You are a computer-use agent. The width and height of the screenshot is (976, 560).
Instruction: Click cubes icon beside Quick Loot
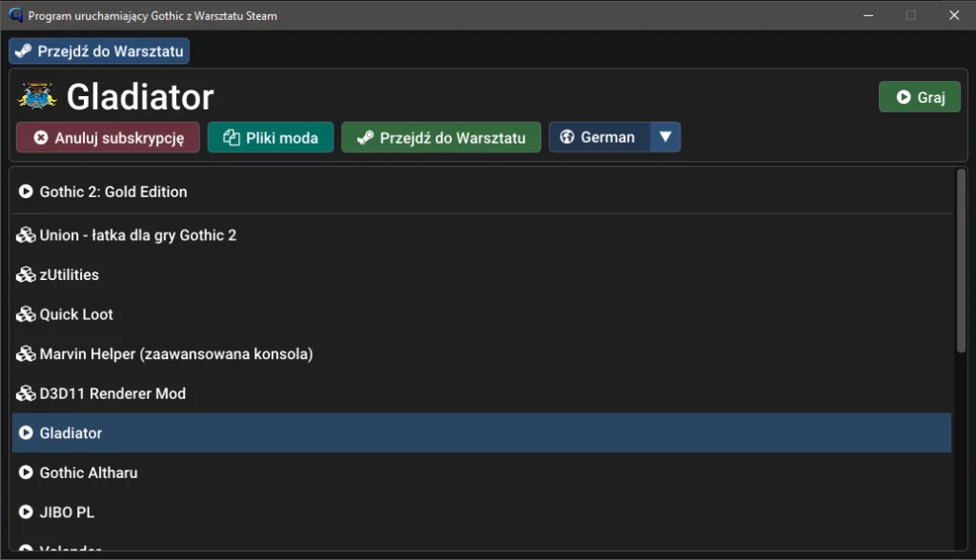[26, 314]
